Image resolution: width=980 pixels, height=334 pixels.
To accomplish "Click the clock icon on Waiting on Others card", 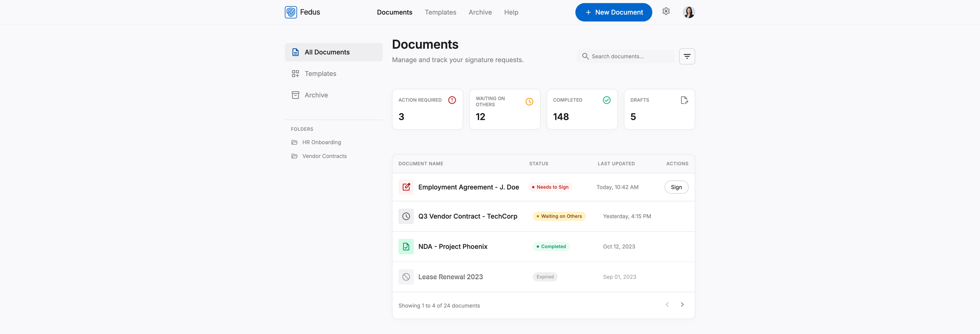I will tap(529, 102).
